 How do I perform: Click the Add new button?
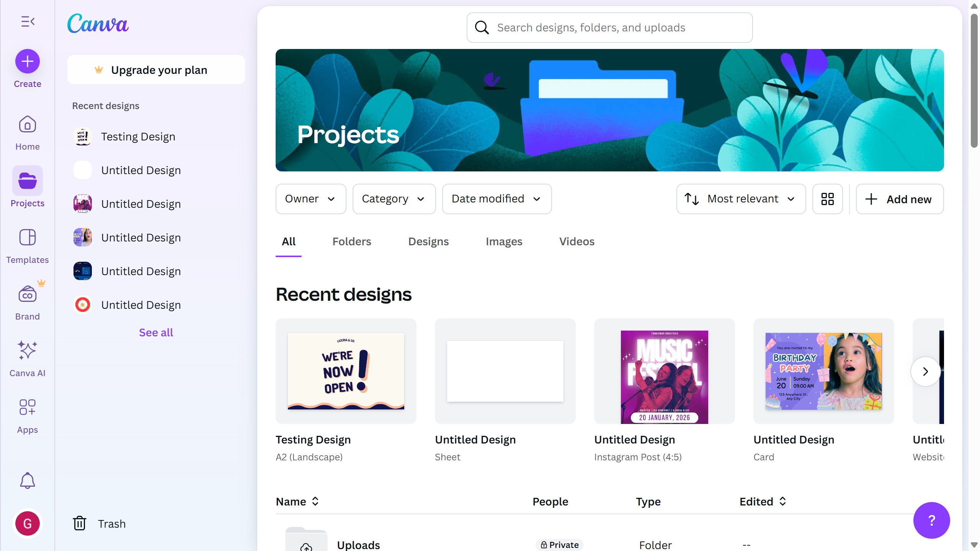[x=899, y=199]
